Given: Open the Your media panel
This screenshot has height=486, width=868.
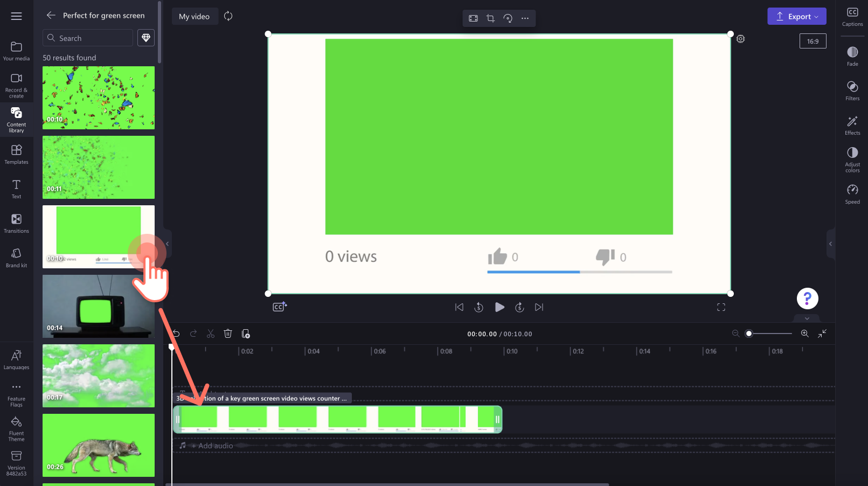Looking at the screenshot, I should click(16, 51).
